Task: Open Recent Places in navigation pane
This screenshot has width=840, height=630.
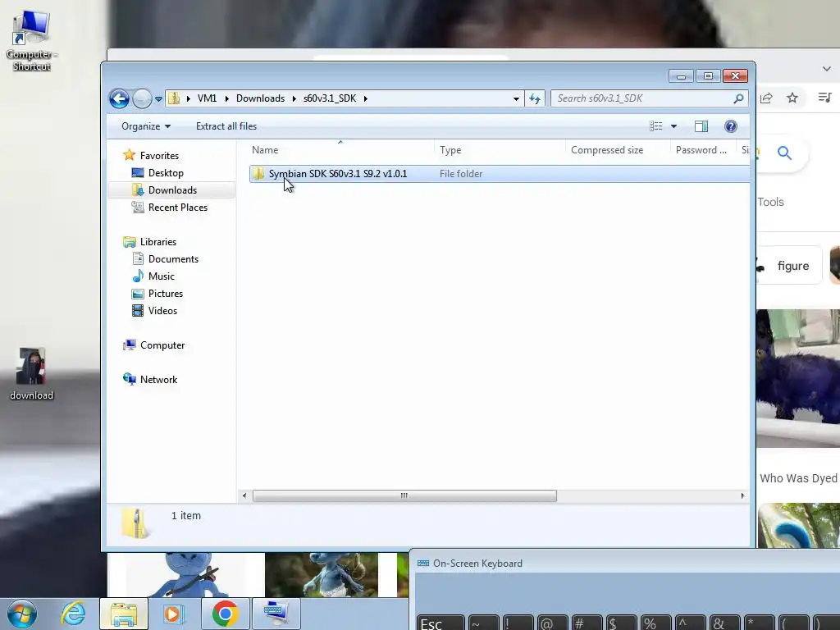Action: [177, 208]
